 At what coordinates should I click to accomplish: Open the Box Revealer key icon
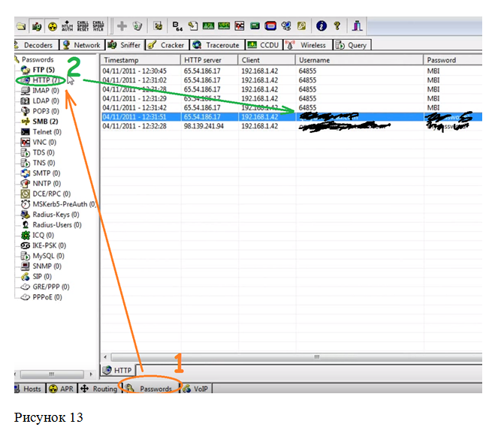tap(301, 26)
